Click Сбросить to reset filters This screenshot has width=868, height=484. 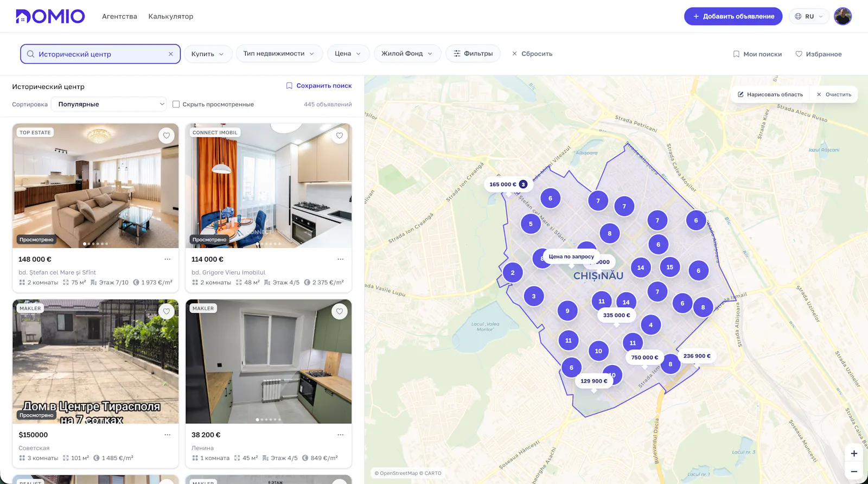(532, 54)
